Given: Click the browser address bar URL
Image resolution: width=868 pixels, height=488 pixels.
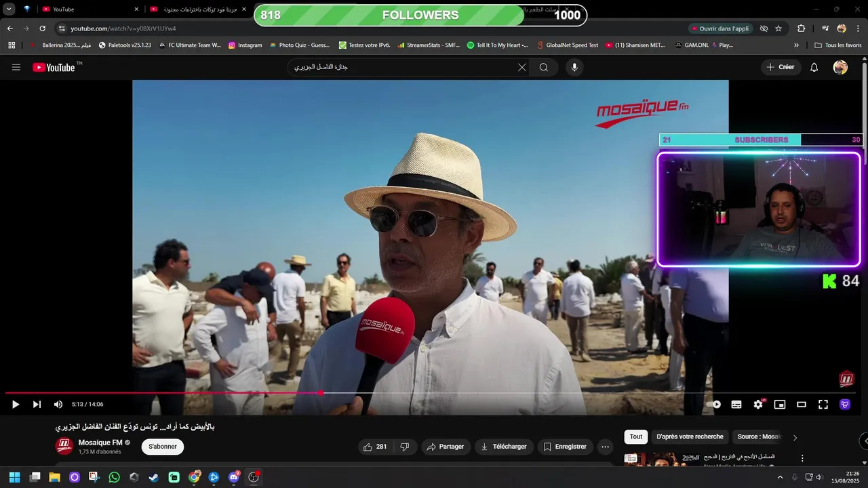Looking at the screenshot, I should (123, 28).
